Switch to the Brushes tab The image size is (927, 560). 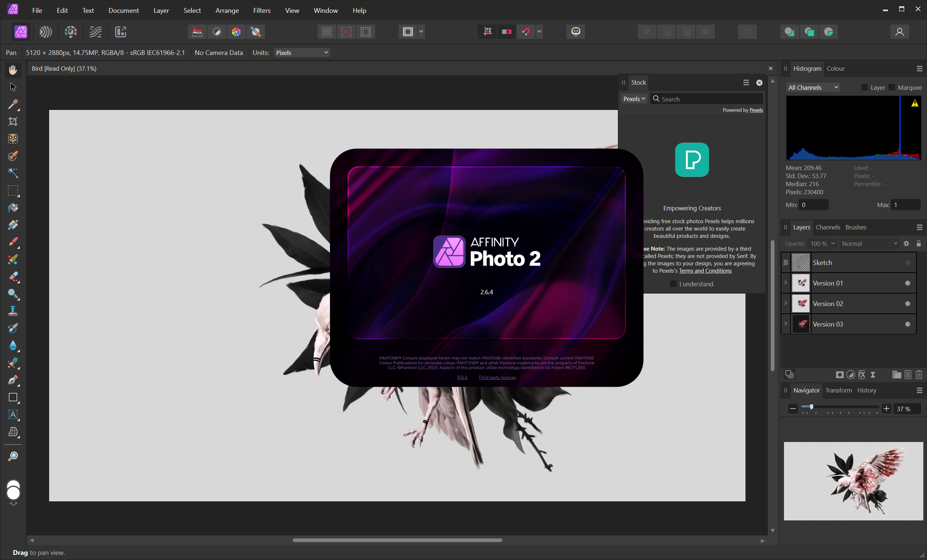pos(855,227)
